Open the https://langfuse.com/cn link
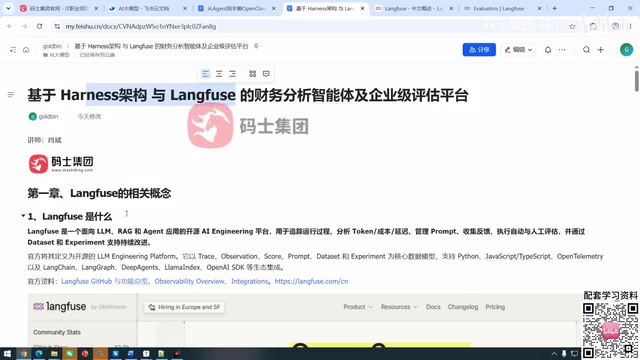 click(x=311, y=281)
